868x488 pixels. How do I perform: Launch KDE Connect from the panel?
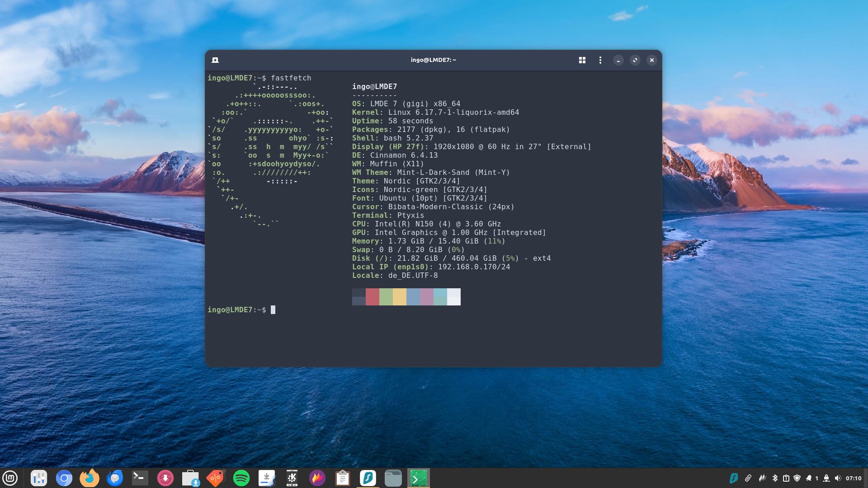coord(292,478)
